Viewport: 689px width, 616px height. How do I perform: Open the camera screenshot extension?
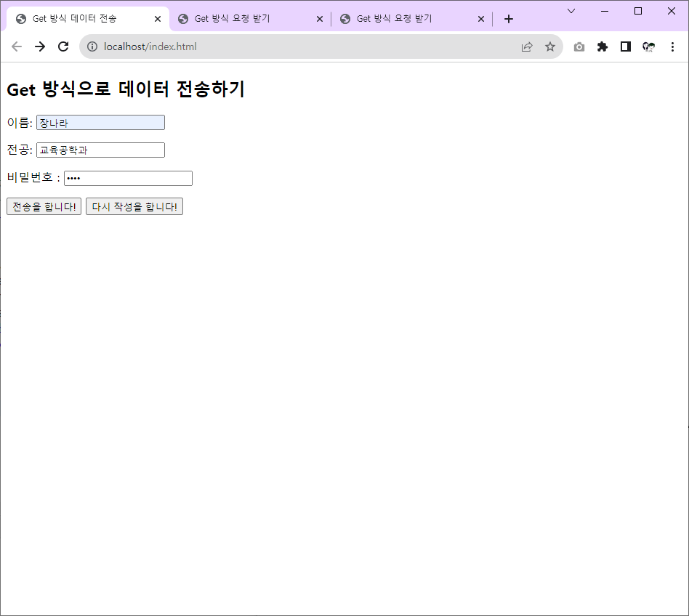pyautogui.click(x=579, y=46)
